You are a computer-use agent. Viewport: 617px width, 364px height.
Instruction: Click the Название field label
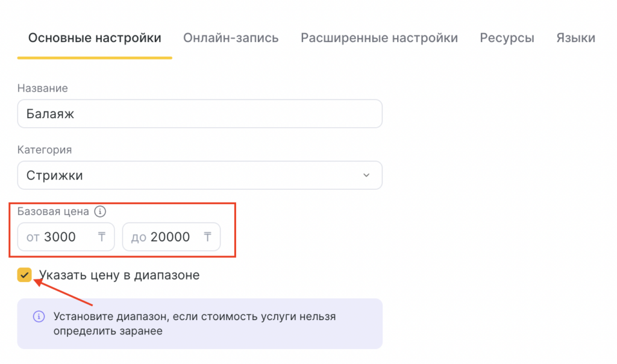click(42, 88)
